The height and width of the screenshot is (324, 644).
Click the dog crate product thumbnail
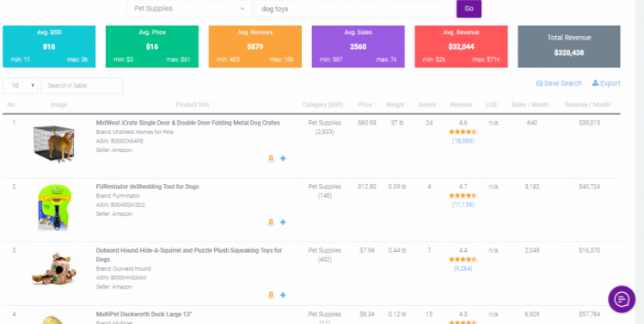(x=54, y=144)
